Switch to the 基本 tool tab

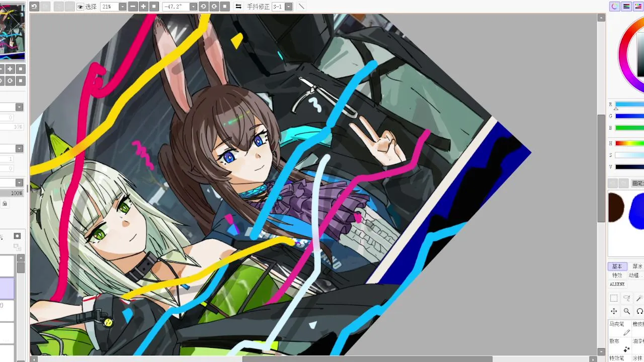[617, 266]
